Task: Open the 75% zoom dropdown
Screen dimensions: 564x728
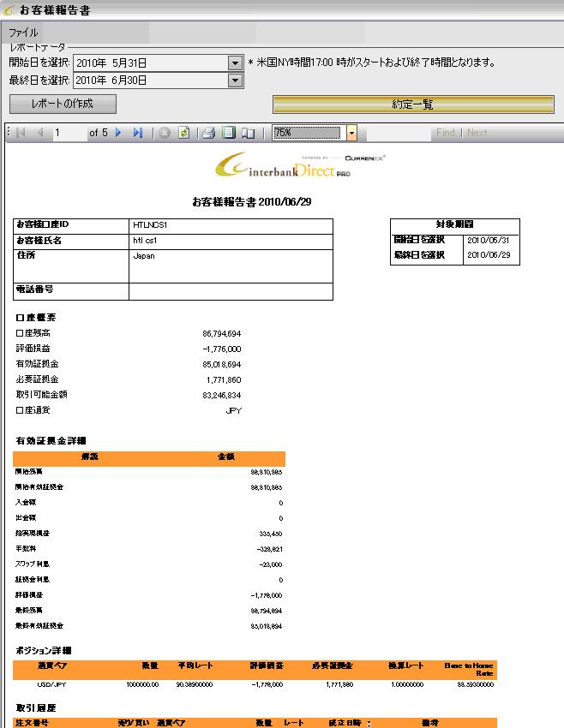Action: pos(351,133)
